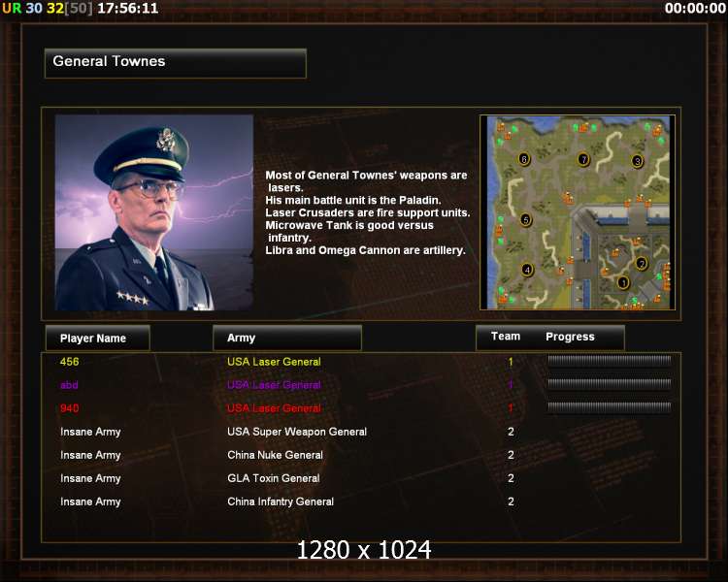Click the General Townes portrait image
This screenshot has height=582, width=728.
(154, 212)
